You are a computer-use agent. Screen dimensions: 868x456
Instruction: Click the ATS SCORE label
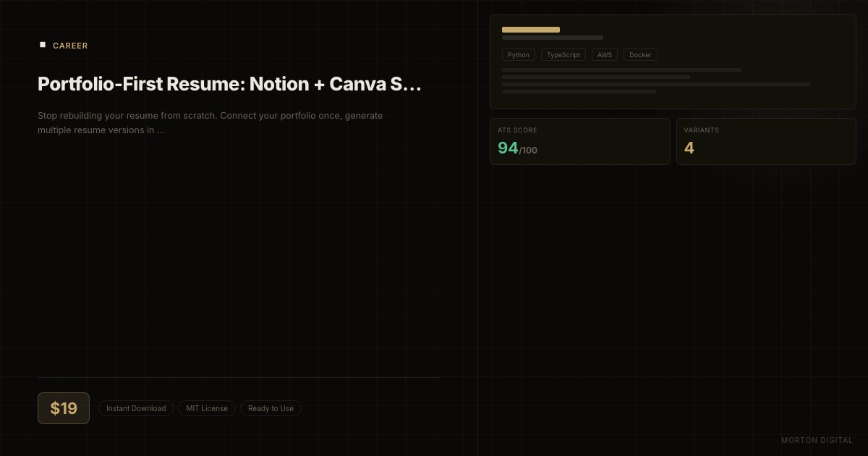pos(517,130)
